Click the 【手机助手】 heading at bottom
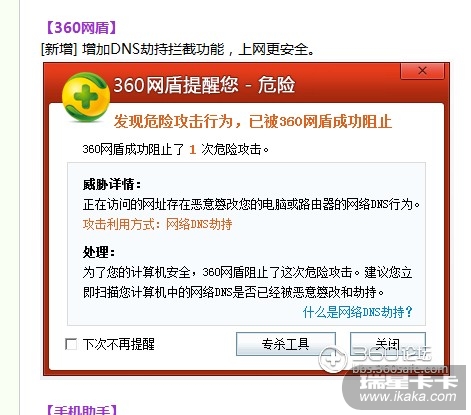471x415 pixels. (x=81, y=410)
